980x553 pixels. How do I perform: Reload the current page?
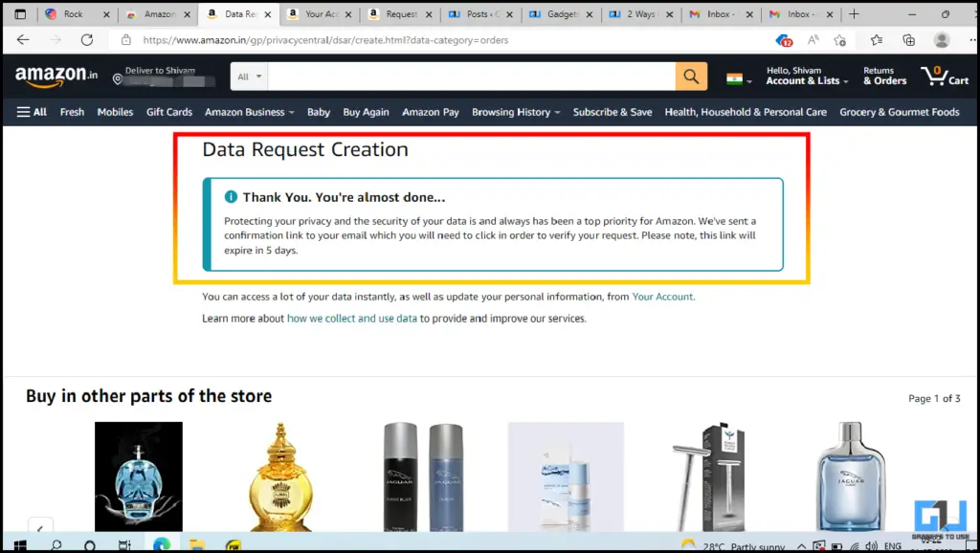click(x=87, y=40)
